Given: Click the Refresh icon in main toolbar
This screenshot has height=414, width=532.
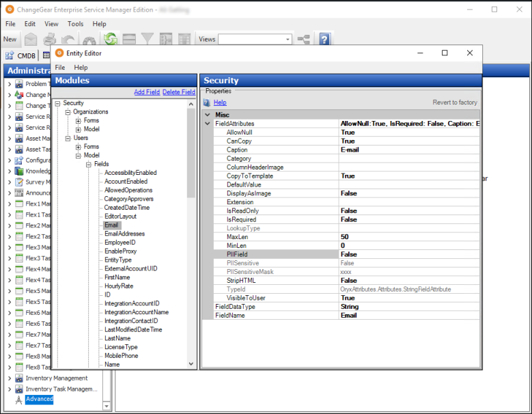Looking at the screenshot, I should click(x=110, y=39).
